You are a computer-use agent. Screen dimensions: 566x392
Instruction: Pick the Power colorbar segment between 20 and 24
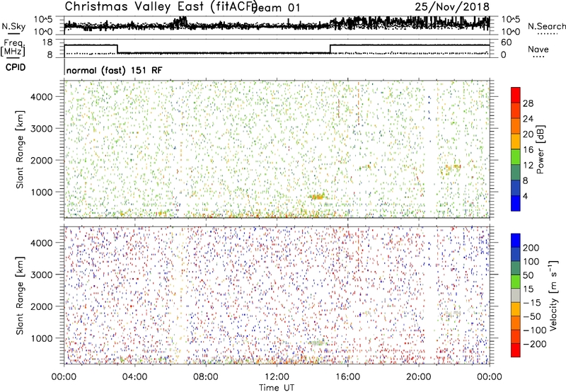[x=516, y=126]
